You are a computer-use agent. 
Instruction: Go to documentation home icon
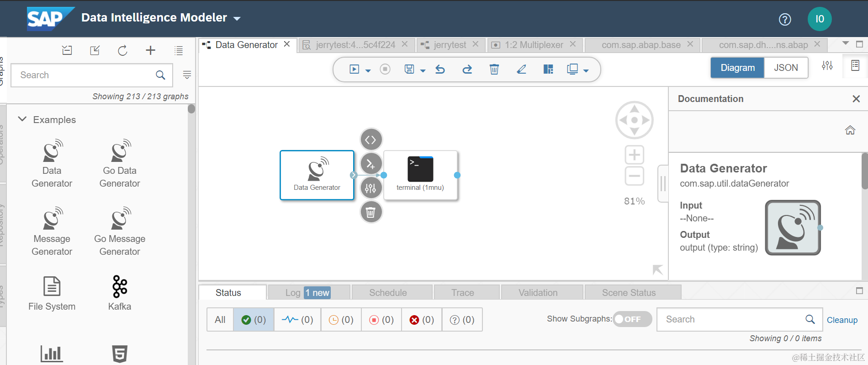click(850, 130)
